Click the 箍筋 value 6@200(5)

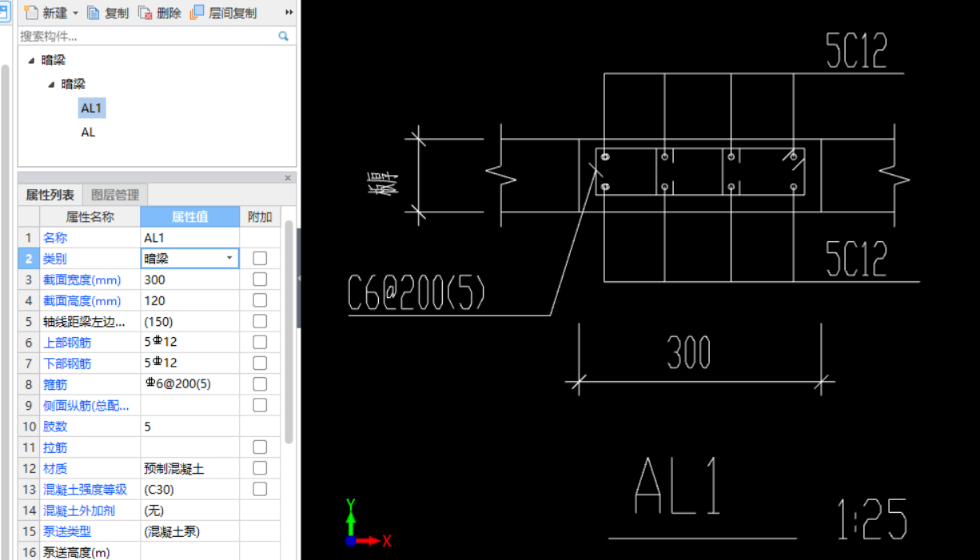189,384
